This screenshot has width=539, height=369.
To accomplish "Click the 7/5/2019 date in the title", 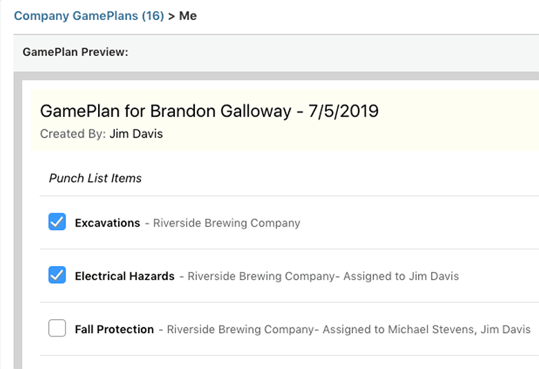I will click(343, 111).
